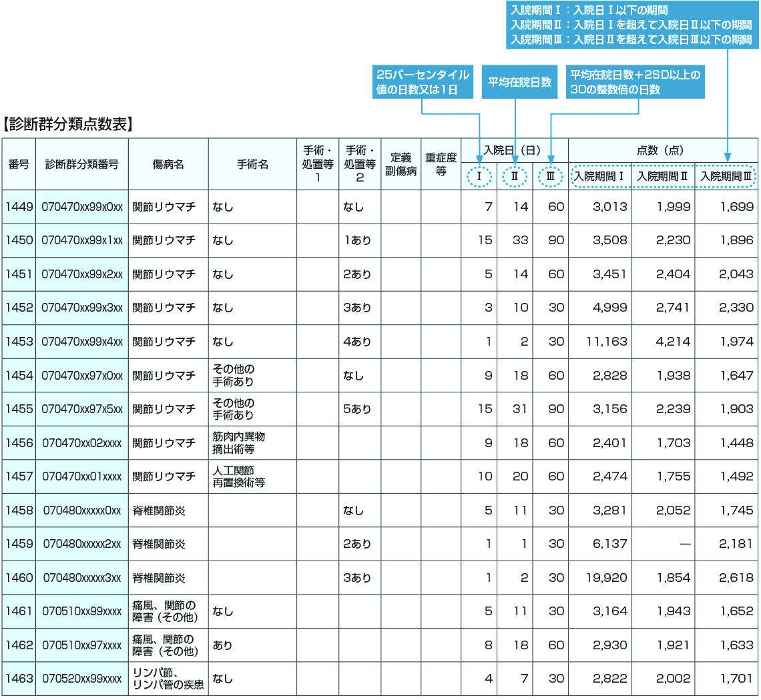The width and height of the screenshot is (761, 700).
Task: Select the 診断群分類番号 column header
Action: [x=82, y=164]
